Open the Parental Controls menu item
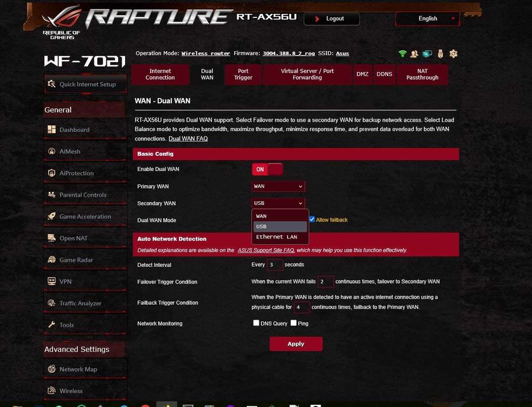 [x=85, y=195]
